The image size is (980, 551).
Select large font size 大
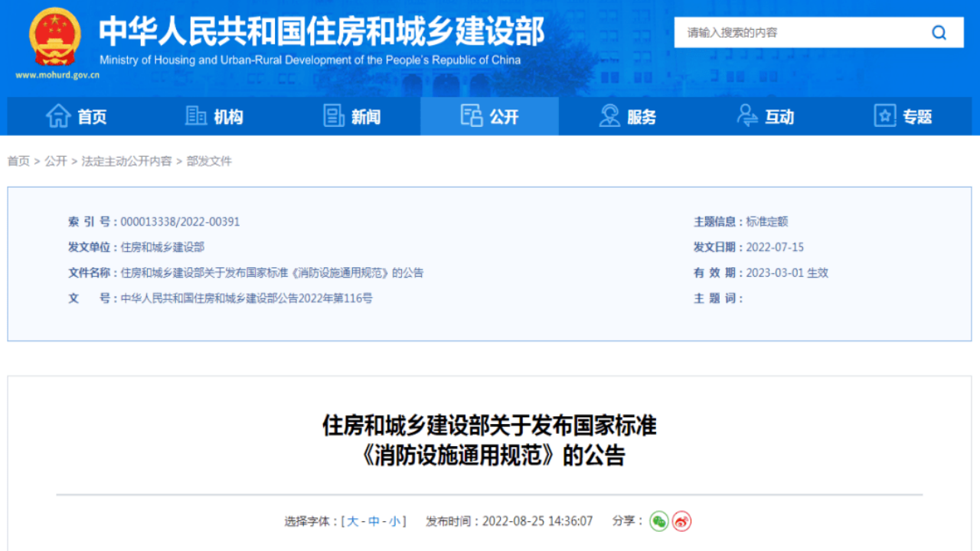tap(352, 521)
